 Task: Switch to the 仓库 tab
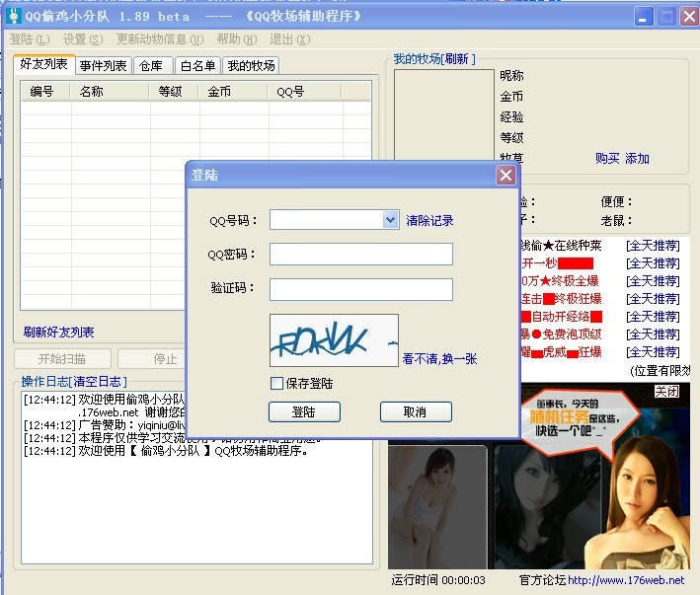click(x=151, y=66)
